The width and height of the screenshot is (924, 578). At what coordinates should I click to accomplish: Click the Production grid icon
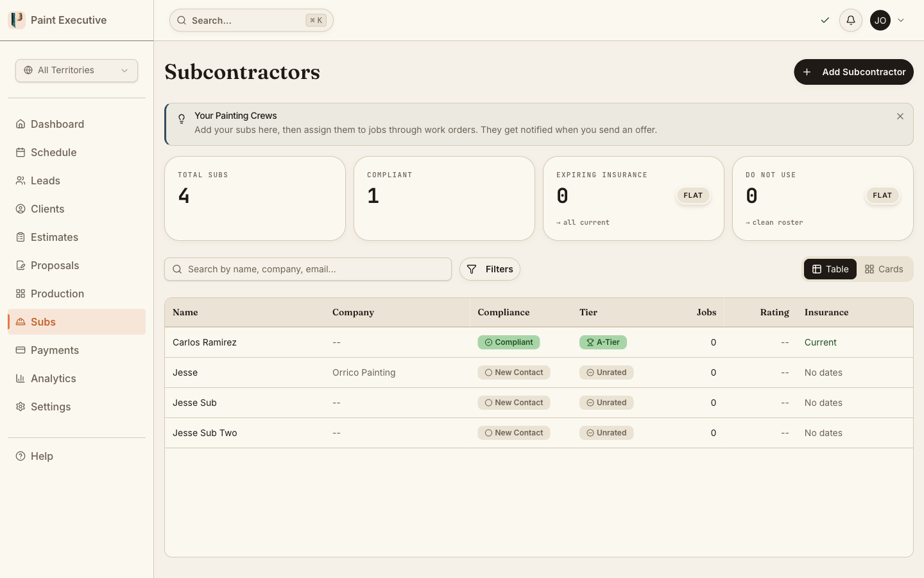[21, 293]
